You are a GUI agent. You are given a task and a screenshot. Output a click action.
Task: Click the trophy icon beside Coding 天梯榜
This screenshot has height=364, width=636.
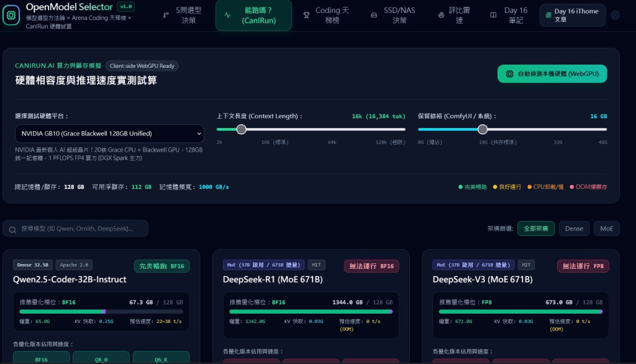pyautogui.click(x=306, y=15)
